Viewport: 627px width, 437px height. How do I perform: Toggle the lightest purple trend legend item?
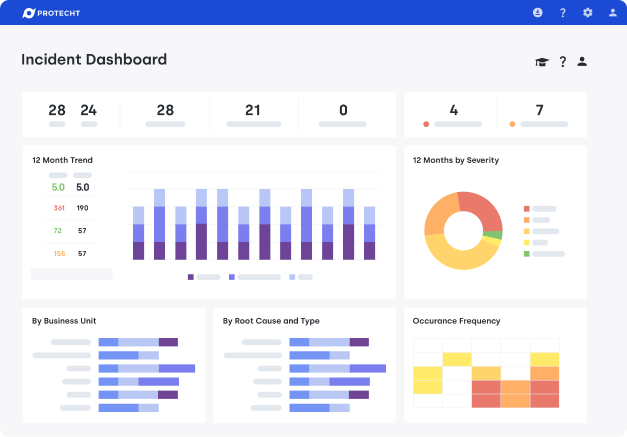(292, 276)
